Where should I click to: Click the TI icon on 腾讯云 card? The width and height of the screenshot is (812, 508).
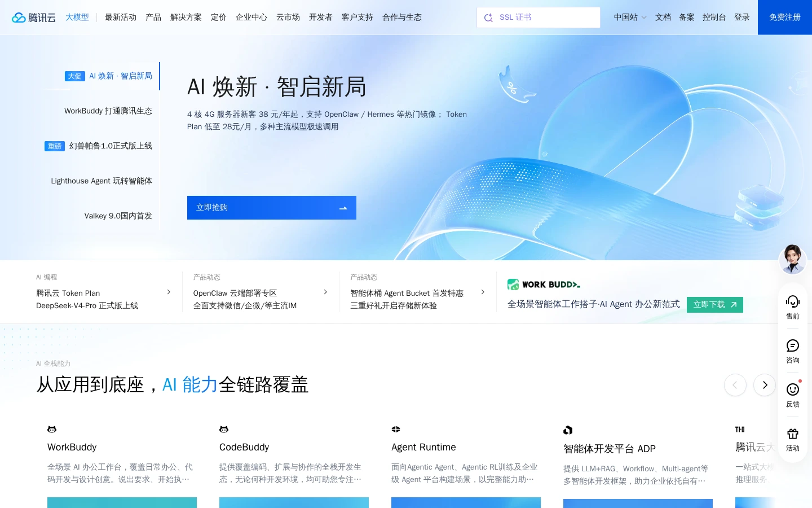tap(740, 430)
